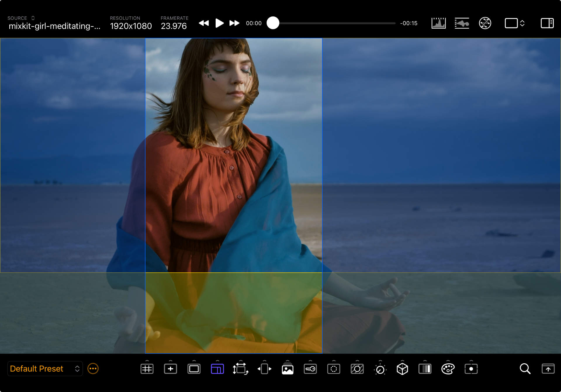Click the key icon tool
Screen dimensions: 561x392
(310, 369)
